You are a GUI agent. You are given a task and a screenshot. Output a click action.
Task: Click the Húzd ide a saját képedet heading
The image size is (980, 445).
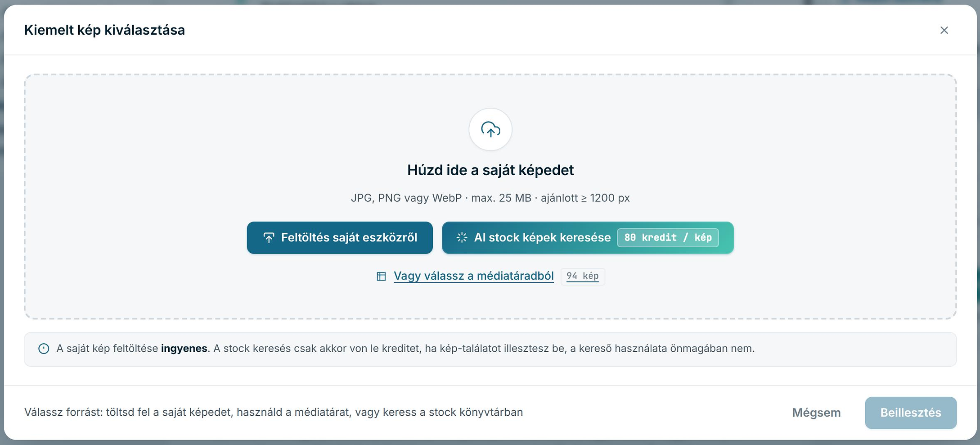pos(490,170)
